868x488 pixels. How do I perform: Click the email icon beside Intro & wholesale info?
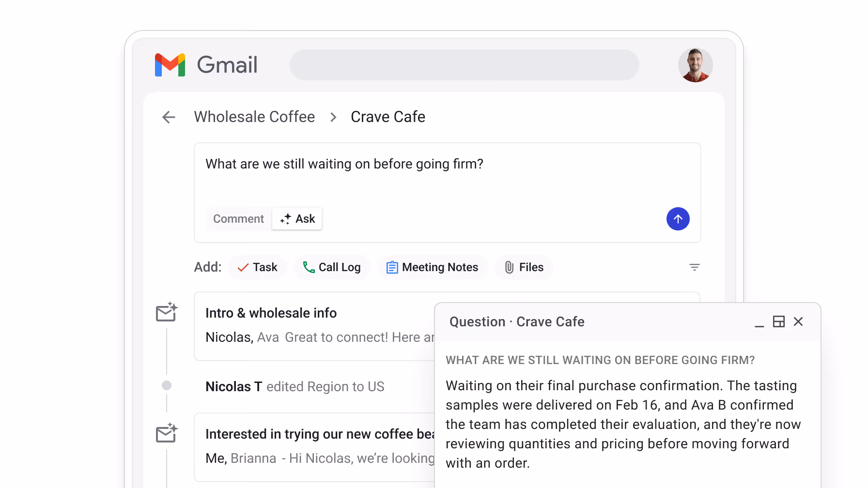pyautogui.click(x=167, y=312)
